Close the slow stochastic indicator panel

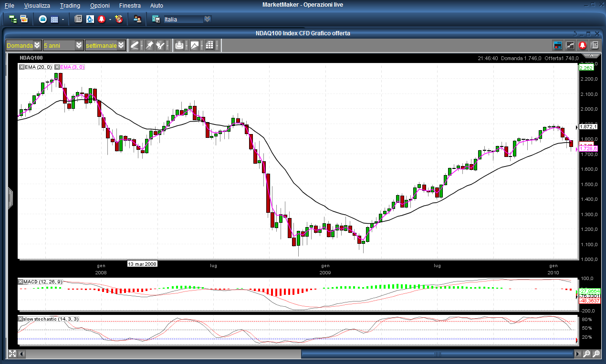(21, 318)
